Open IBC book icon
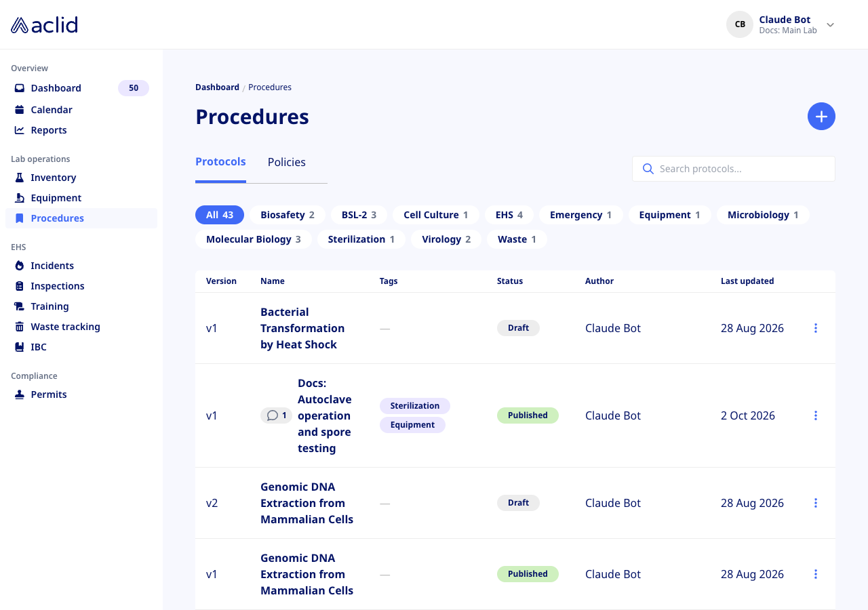 click(x=20, y=347)
